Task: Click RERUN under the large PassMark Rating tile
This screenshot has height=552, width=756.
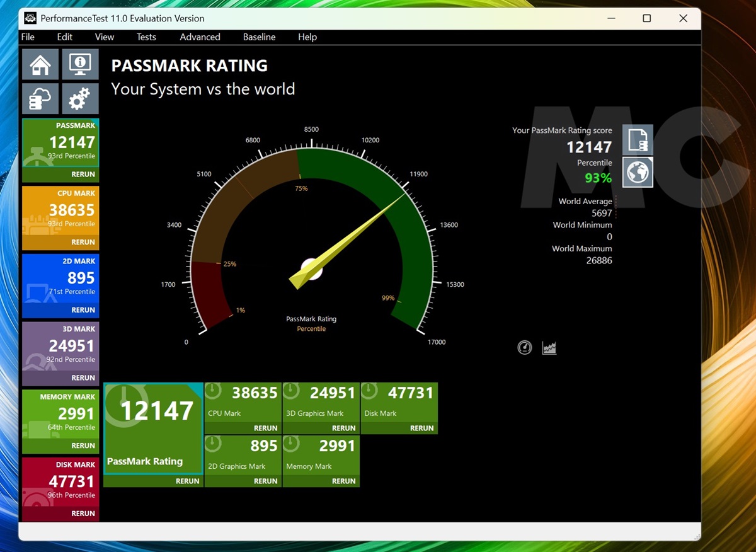Action: [187, 481]
